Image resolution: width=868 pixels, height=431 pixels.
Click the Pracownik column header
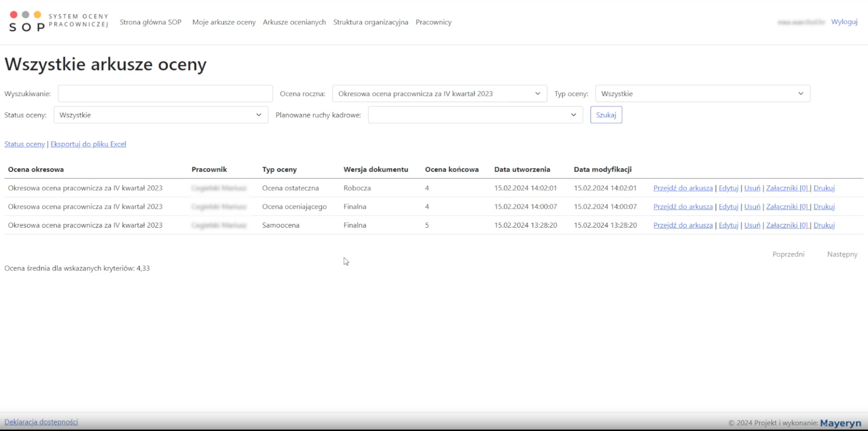pyautogui.click(x=209, y=169)
